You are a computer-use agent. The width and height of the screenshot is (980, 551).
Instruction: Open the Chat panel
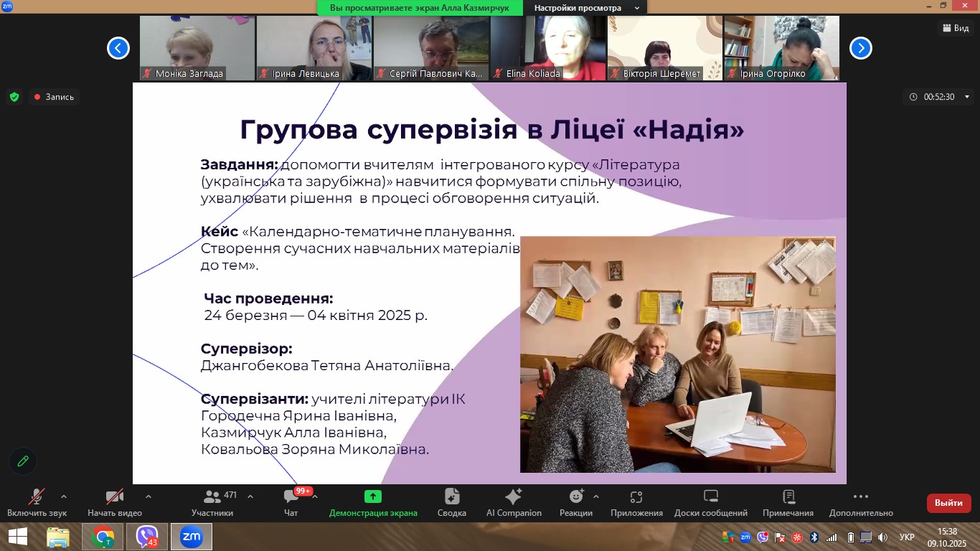tap(291, 496)
